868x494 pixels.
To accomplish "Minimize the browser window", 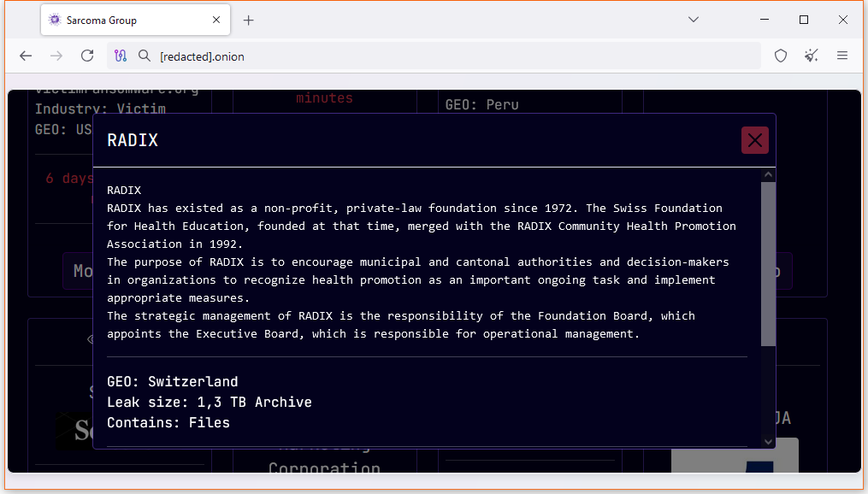I will 765,20.
